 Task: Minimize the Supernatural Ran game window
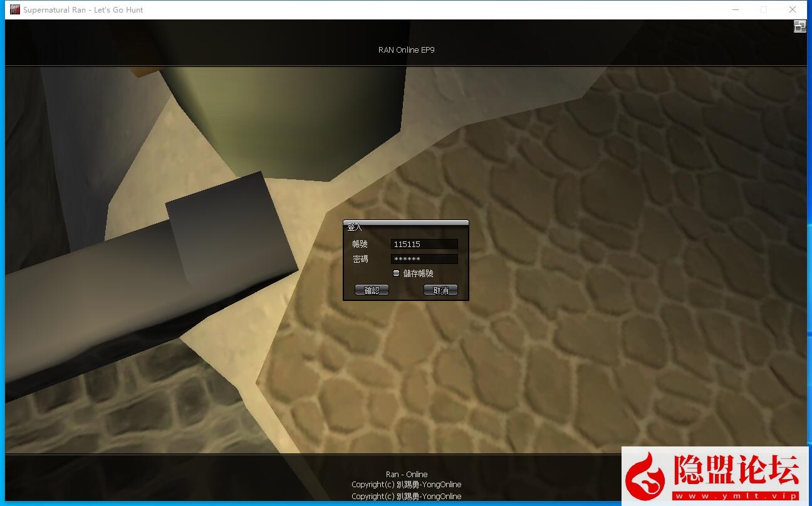[x=736, y=9]
